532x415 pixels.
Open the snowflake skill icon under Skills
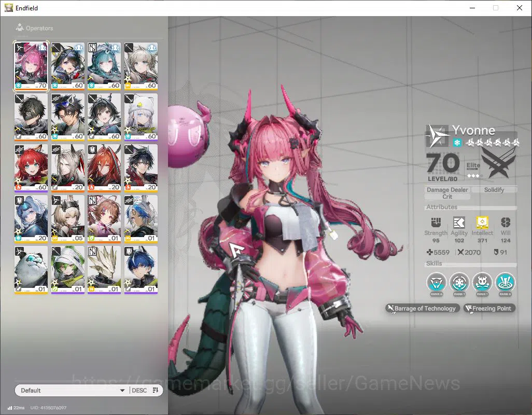click(459, 282)
